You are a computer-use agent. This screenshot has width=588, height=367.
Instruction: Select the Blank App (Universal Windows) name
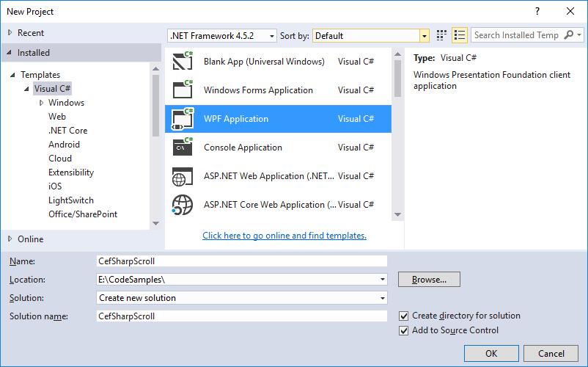point(265,61)
